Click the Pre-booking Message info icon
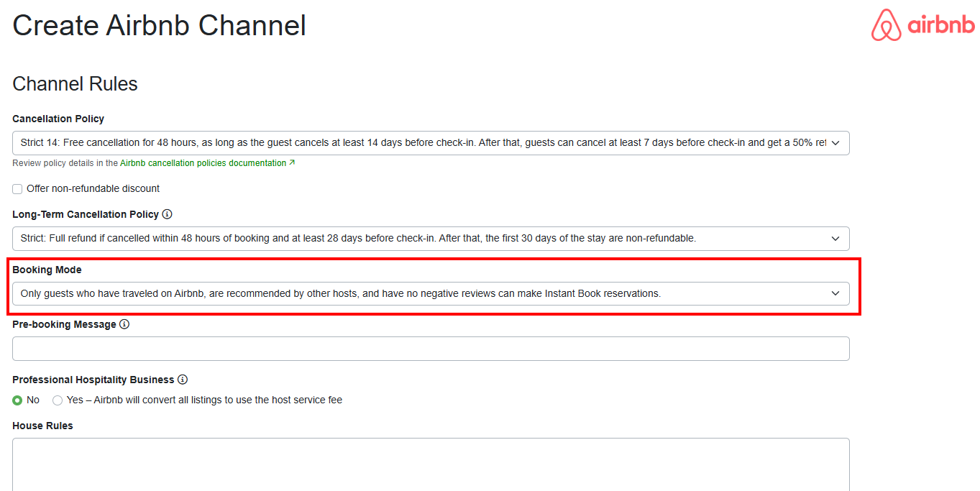The height and width of the screenshot is (491, 980). click(124, 324)
